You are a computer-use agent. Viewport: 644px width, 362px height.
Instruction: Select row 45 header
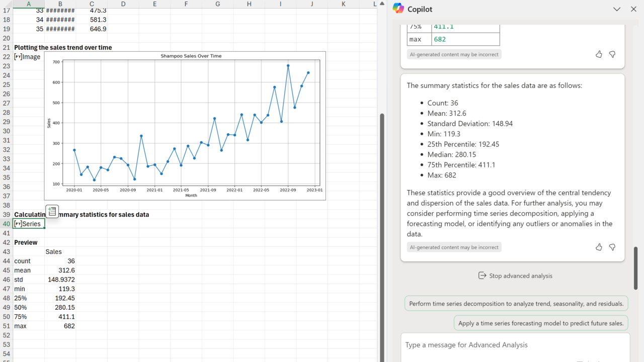click(6, 270)
